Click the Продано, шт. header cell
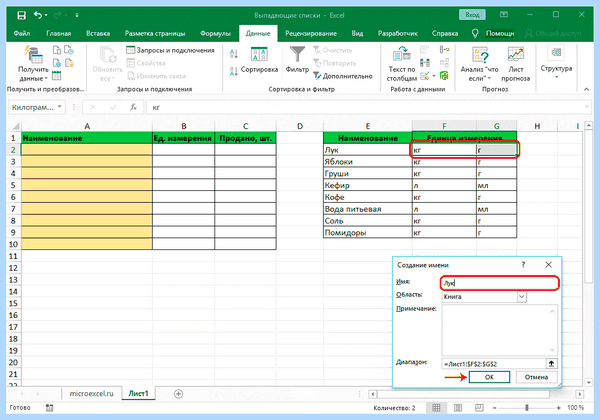This screenshot has width=600, height=420. tap(245, 138)
